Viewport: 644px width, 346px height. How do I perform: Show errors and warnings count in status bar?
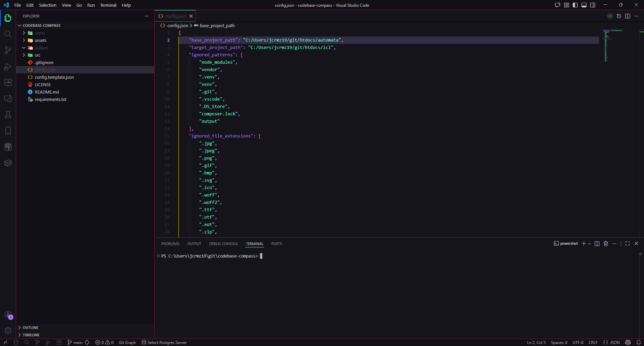[105, 342]
